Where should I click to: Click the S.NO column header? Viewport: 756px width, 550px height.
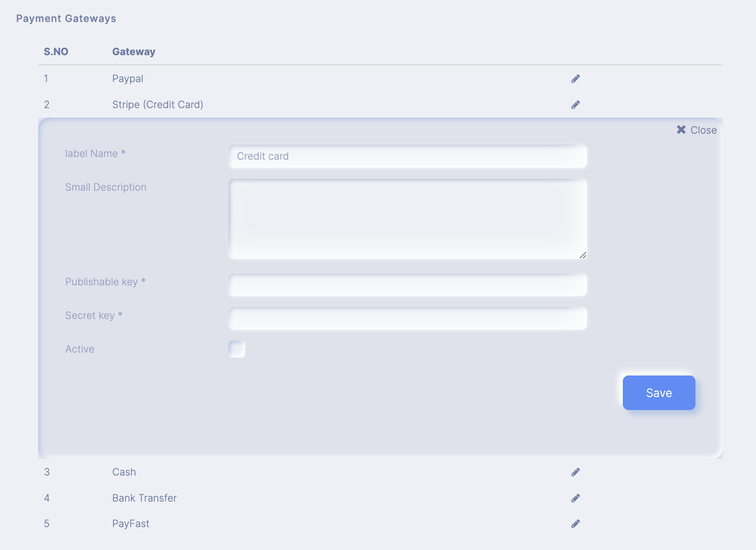coord(56,52)
